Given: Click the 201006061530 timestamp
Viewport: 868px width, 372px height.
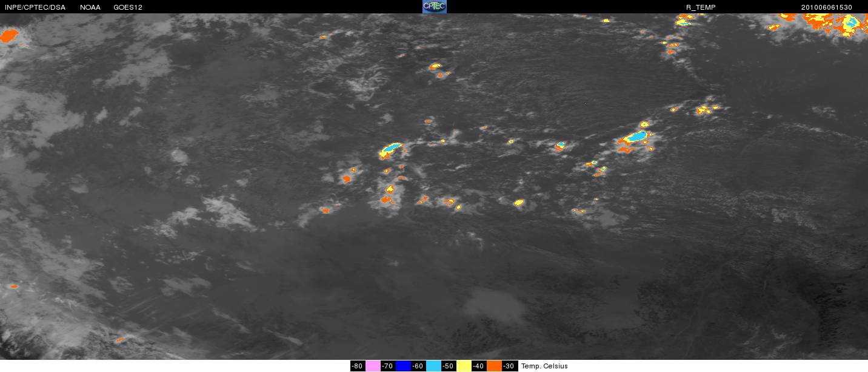Looking at the screenshot, I should click(827, 7).
